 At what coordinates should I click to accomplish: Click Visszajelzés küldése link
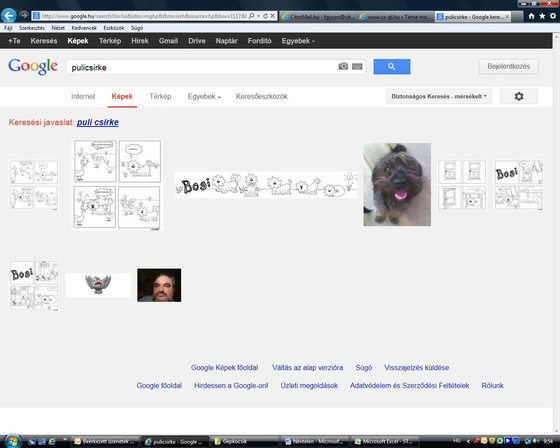coord(416,368)
